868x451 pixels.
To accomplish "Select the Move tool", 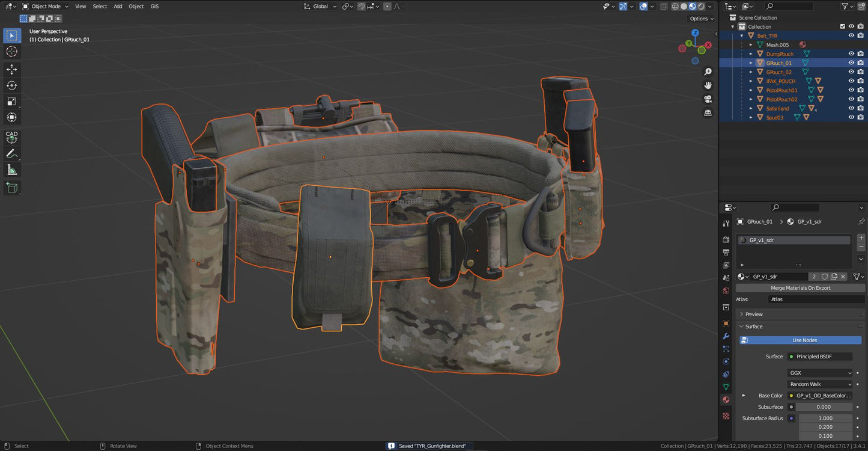I will tap(11, 69).
